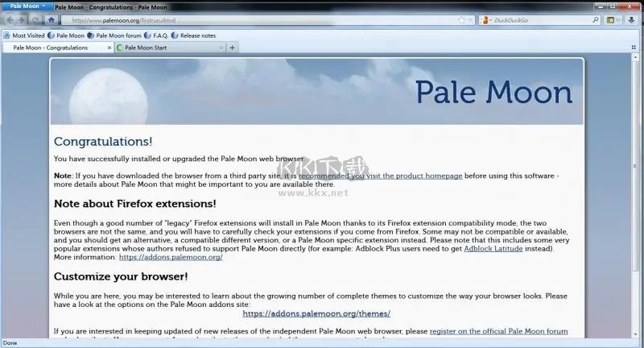Close the Pale Moon Start tab

221,48
